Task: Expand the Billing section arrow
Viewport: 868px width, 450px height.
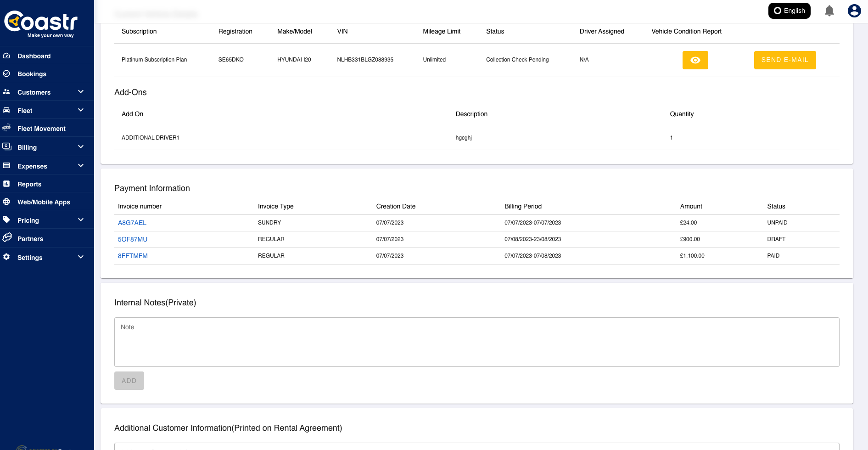Action: click(81, 147)
